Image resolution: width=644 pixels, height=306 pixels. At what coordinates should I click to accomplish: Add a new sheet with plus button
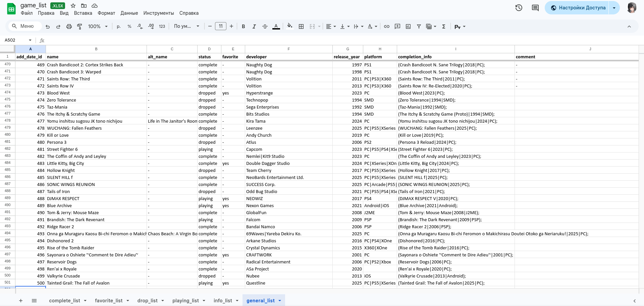[21, 301]
